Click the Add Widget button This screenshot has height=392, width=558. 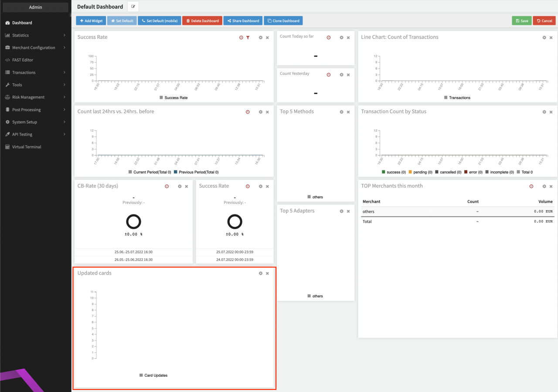click(x=91, y=21)
